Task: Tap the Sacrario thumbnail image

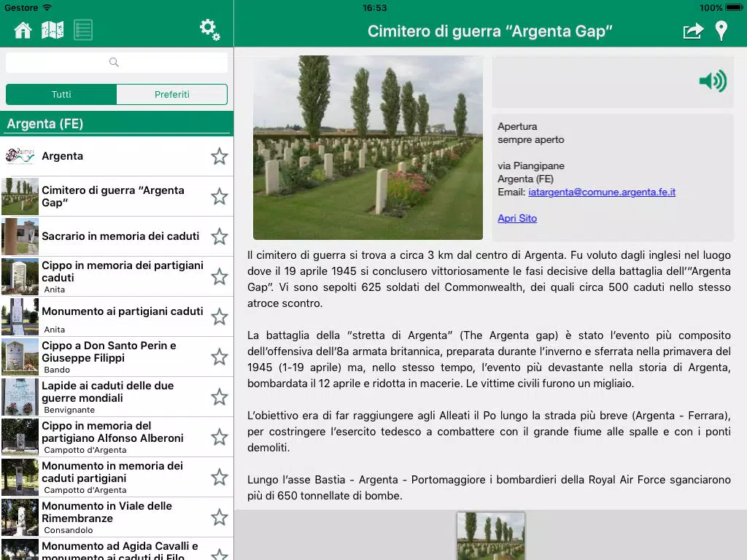Action: 20,236
